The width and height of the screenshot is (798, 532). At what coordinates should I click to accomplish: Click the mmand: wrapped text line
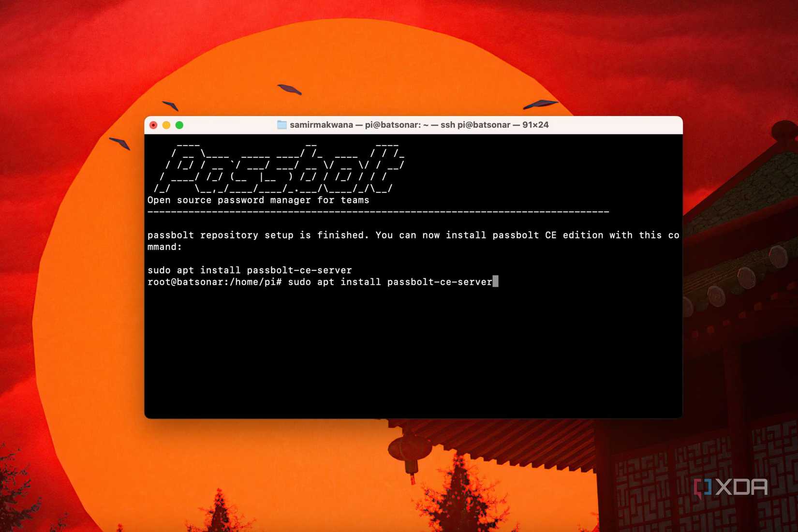click(x=164, y=247)
